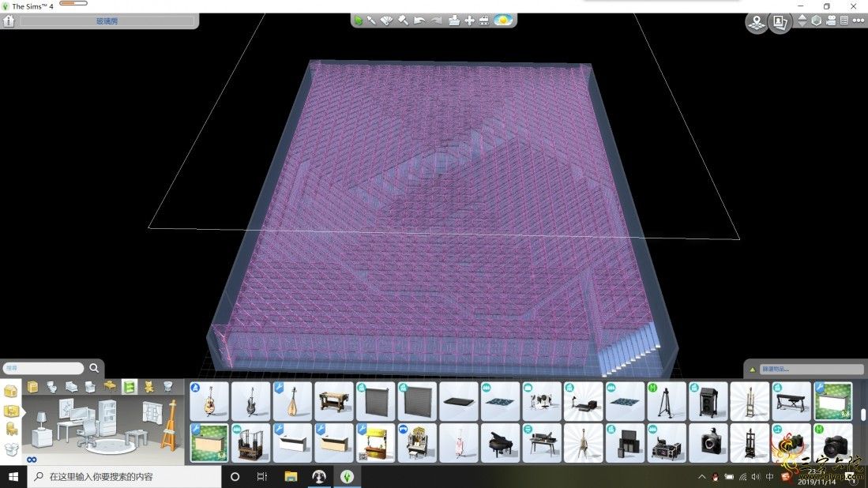Select the kitchen room category icon
Screen dimensions: 868x488
[32, 387]
